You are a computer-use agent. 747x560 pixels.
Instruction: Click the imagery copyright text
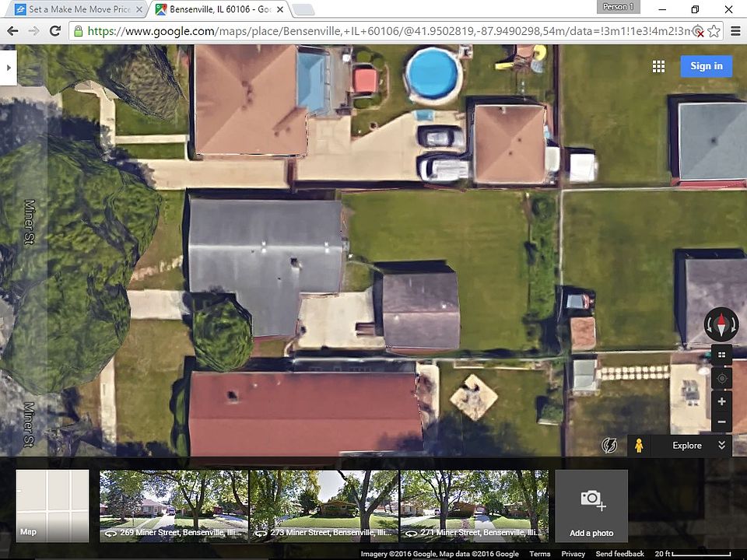pos(439,554)
